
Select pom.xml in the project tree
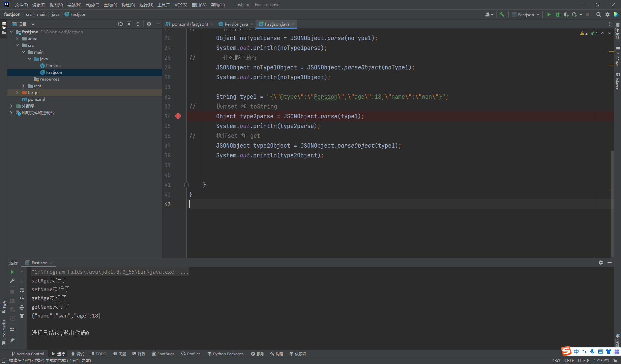coord(36,99)
